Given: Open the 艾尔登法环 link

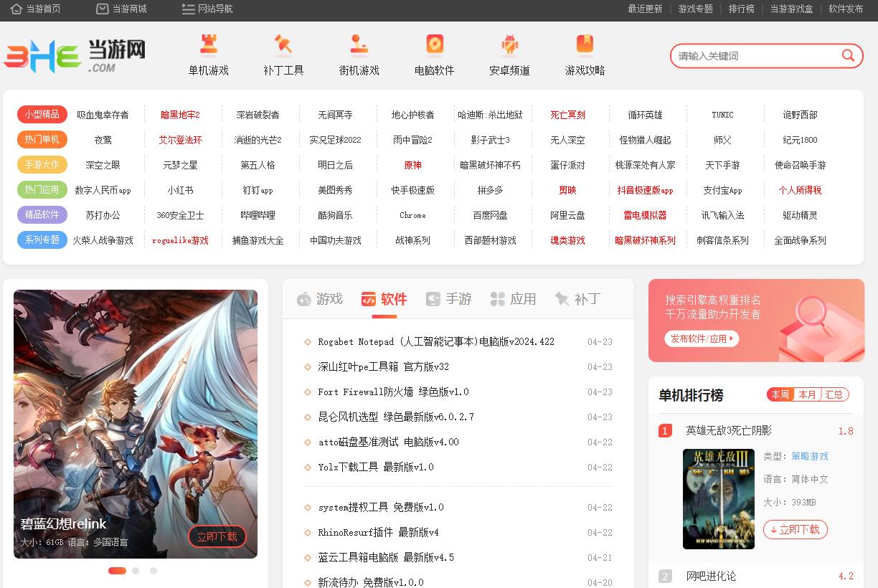Looking at the screenshot, I should [x=180, y=140].
